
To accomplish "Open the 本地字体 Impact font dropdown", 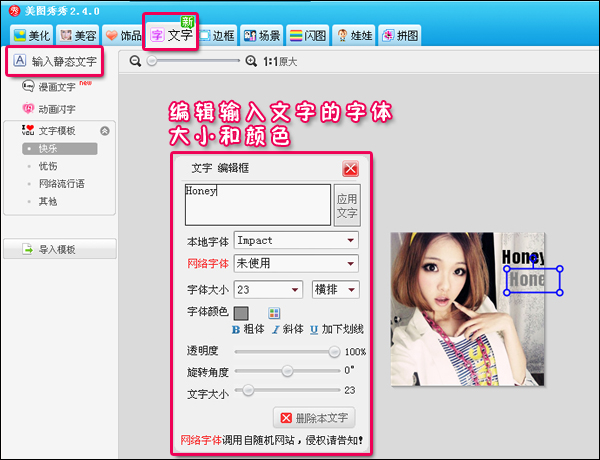I will click(295, 240).
